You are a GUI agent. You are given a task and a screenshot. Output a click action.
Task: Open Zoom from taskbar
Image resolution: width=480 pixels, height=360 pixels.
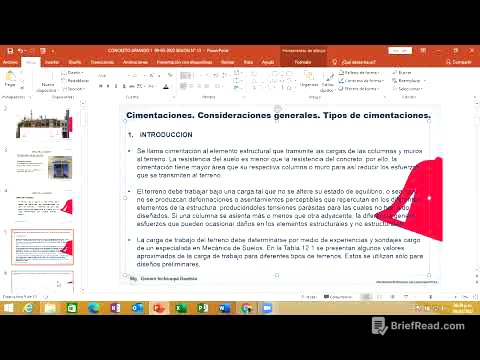(267, 308)
